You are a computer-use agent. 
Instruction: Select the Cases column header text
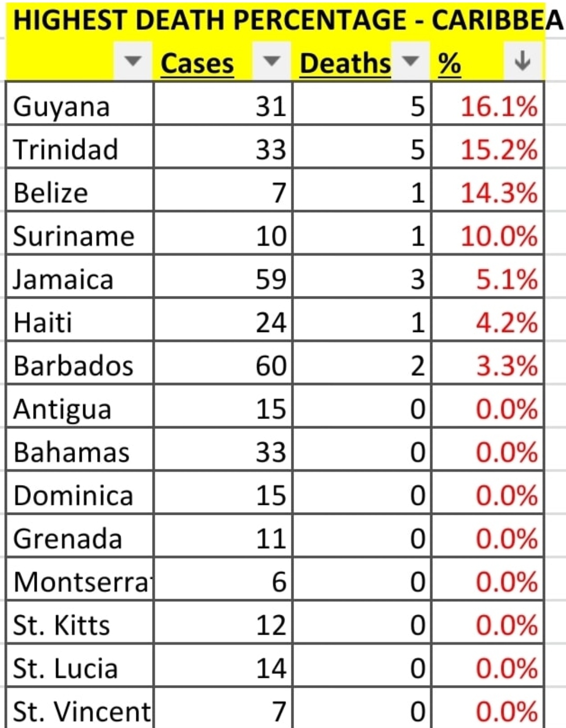[x=197, y=64]
